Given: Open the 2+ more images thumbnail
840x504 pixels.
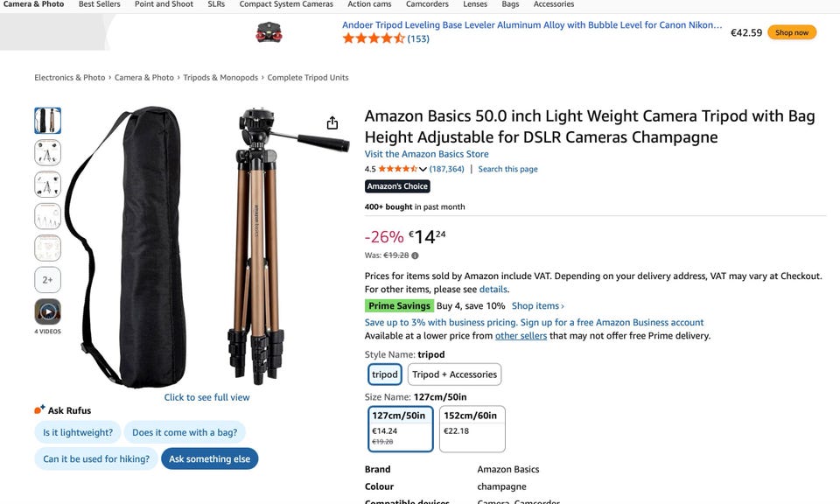Looking at the screenshot, I should (x=47, y=280).
